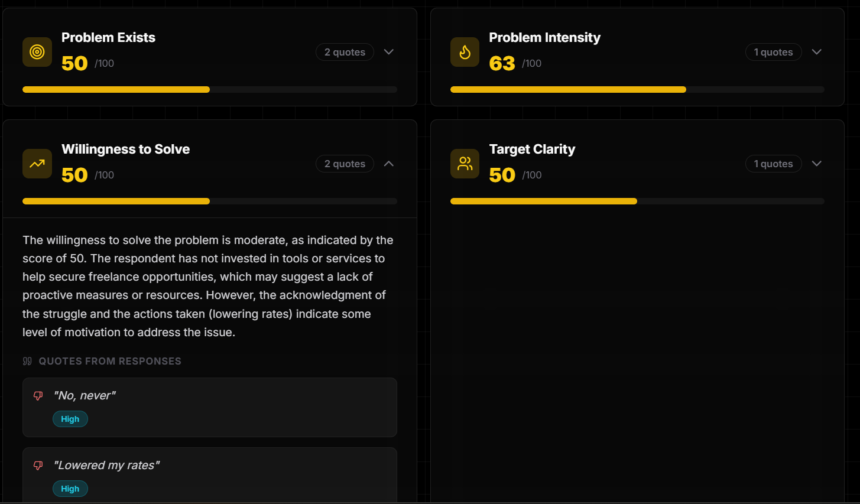Click the Willingness to Solve progress bar

tap(210, 201)
